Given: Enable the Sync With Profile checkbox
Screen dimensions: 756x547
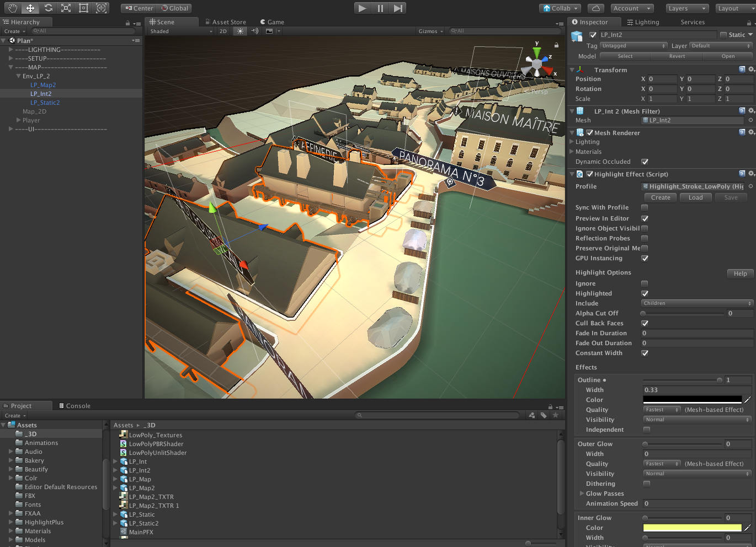Looking at the screenshot, I should 645,208.
